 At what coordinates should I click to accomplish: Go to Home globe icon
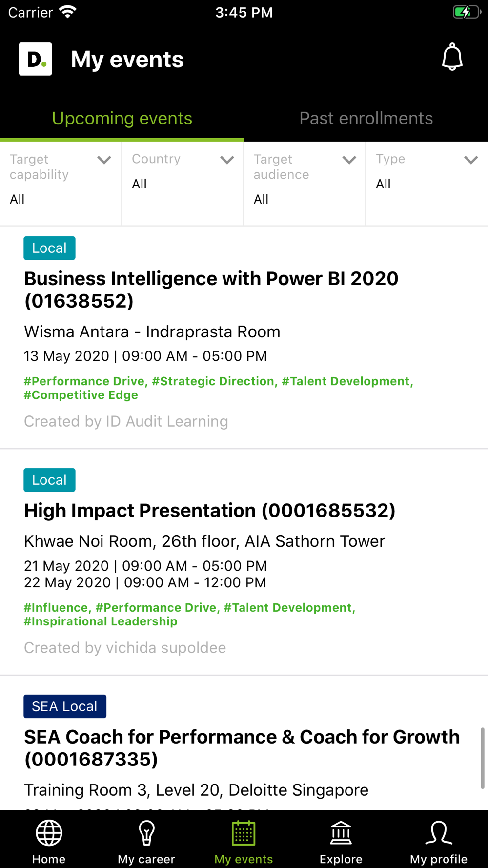(49, 833)
